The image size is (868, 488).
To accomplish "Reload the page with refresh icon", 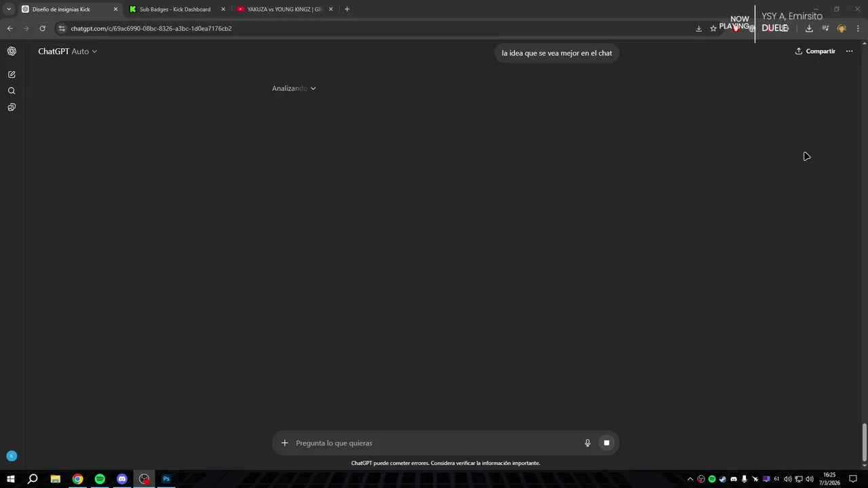I will click(42, 28).
